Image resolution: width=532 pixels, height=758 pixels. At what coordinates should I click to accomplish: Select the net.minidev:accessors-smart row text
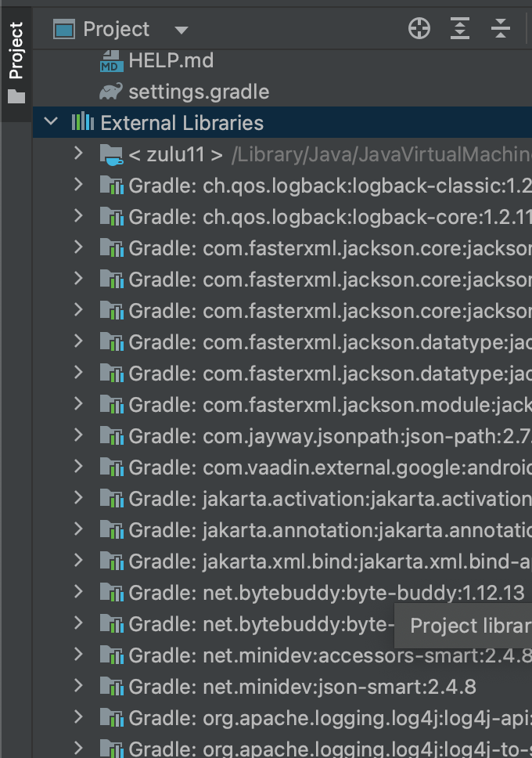click(330, 655)
